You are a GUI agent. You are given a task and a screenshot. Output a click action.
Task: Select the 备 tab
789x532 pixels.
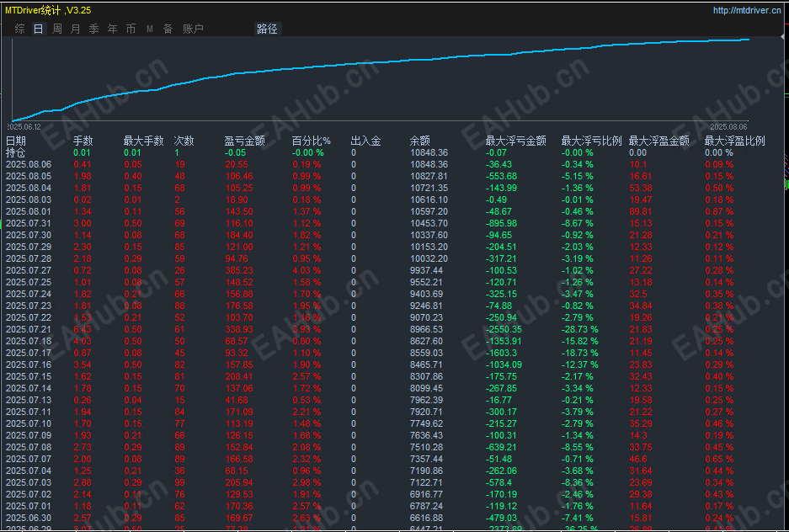(x=168, y=29)
